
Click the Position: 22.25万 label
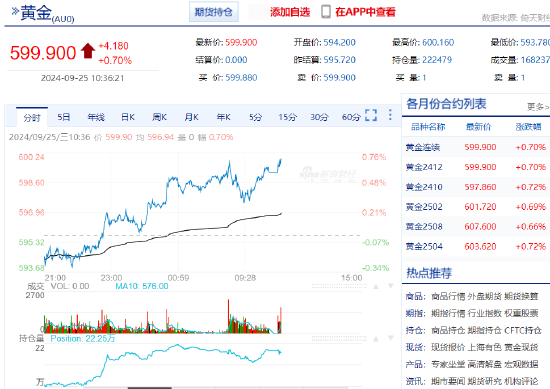[x=83, y=338]
